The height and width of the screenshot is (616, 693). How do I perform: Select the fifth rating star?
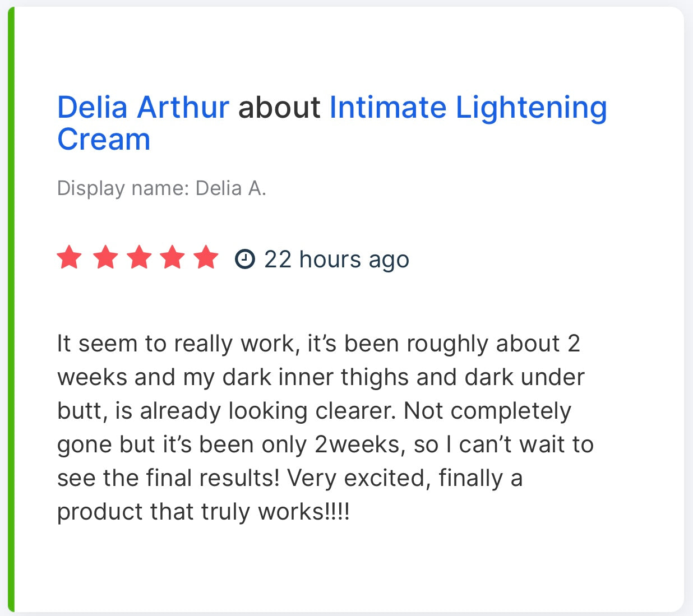click(207, 258)
